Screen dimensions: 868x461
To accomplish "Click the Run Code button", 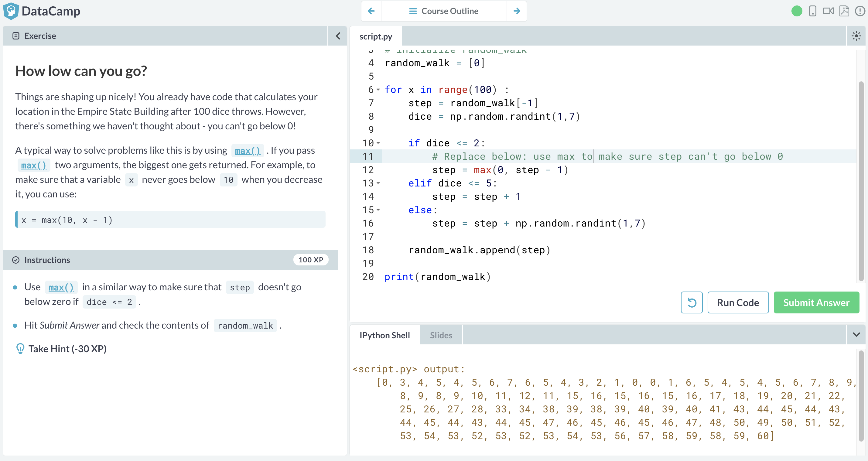I will click(738, 302).
